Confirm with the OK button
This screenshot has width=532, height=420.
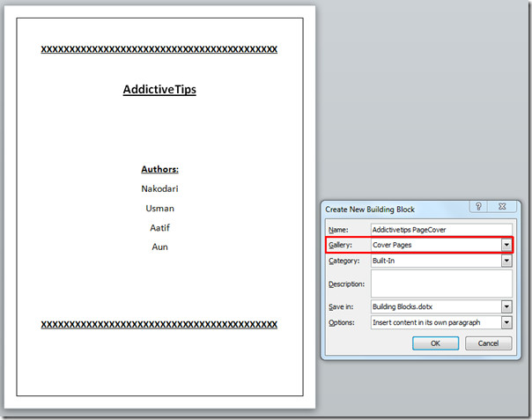click(x=435, y=343)
